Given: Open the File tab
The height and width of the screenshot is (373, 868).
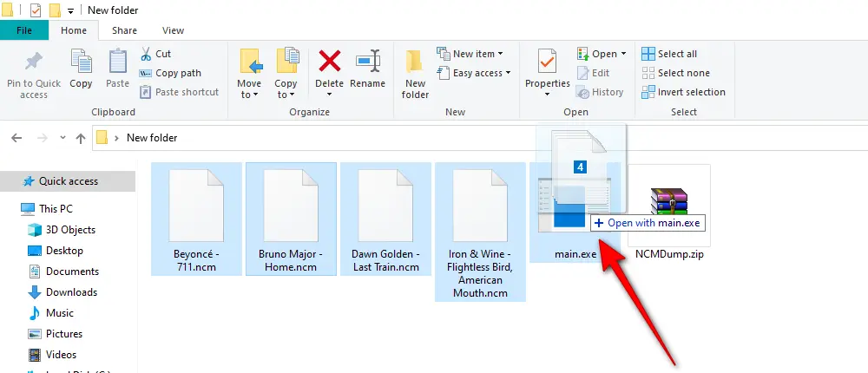Looking at the screenshot, I should [x=24, y=30].
